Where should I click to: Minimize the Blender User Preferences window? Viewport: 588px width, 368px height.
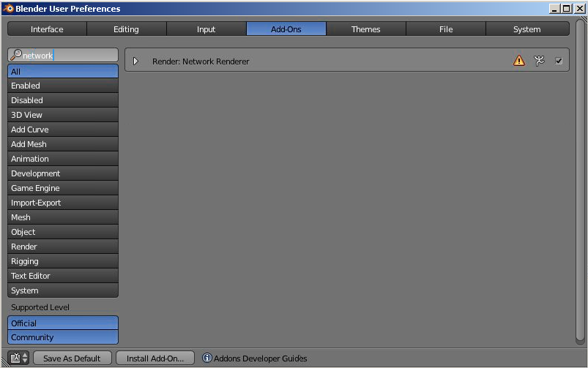pos(554,8)
